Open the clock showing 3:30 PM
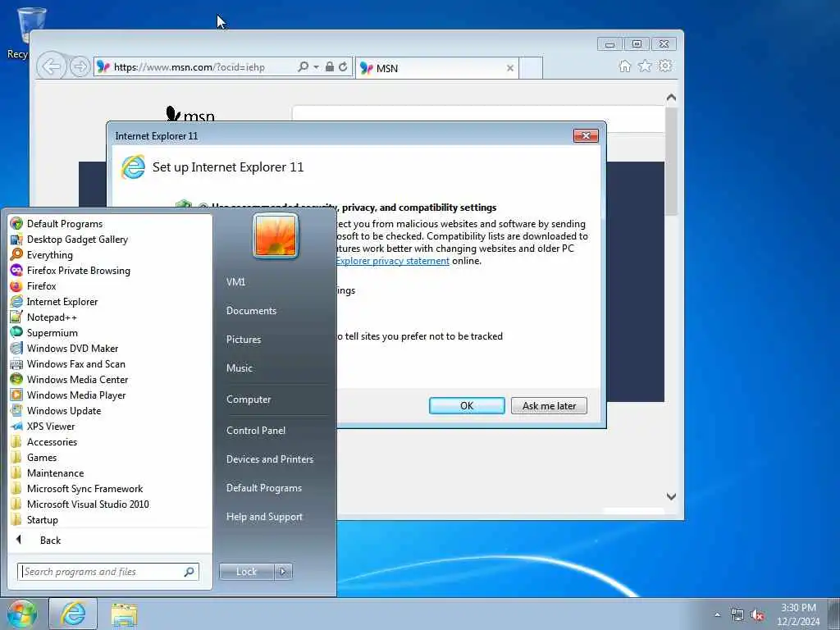840x630 pixels. point(798,614)
